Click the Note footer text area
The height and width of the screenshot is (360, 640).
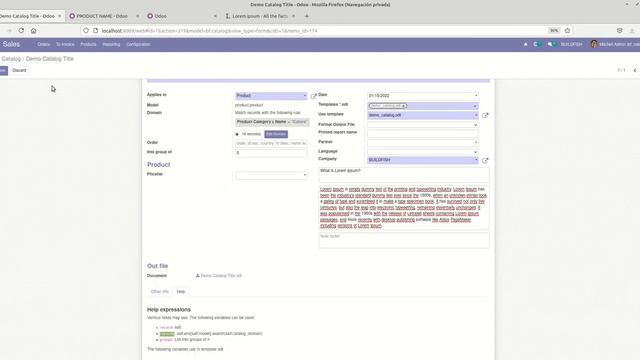tap(404, 240)
